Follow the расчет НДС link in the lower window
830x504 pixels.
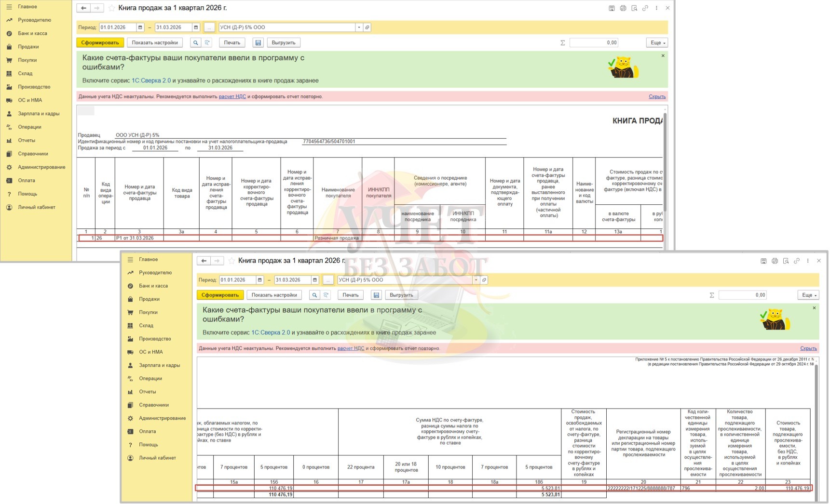click(x=351, y=348)
